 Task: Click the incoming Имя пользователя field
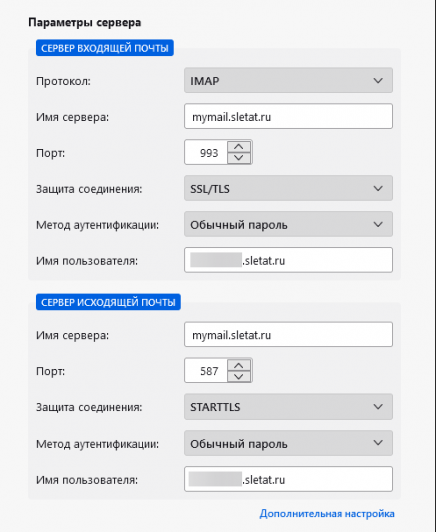tap(288, 260)
